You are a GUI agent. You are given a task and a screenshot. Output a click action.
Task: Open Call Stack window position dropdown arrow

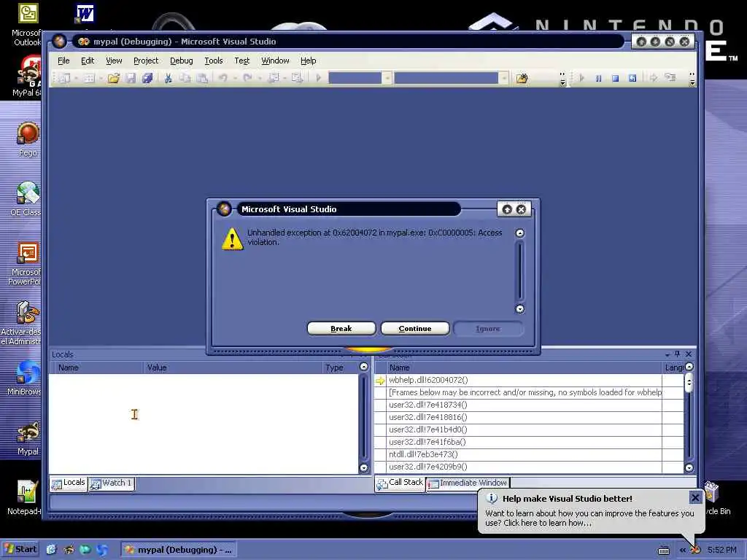pyautogui.click(x=667, y=354)
